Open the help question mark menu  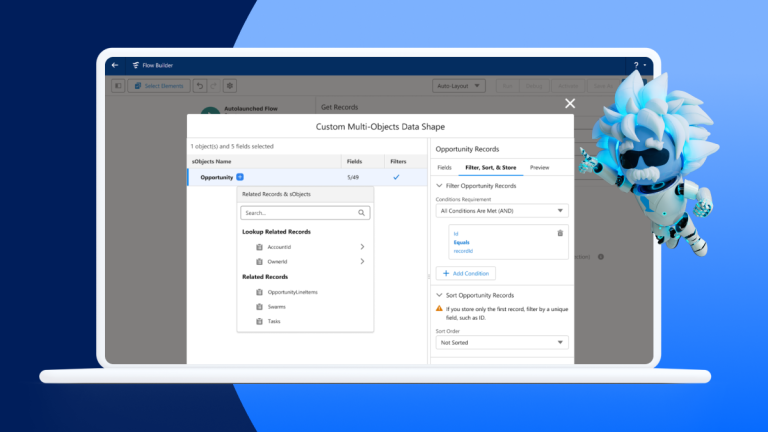(x=636, y=65)
